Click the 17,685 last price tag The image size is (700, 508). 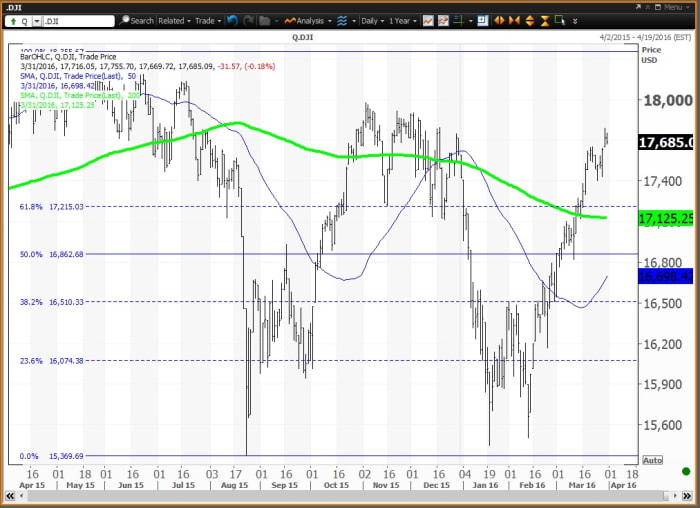coord(666,142)
